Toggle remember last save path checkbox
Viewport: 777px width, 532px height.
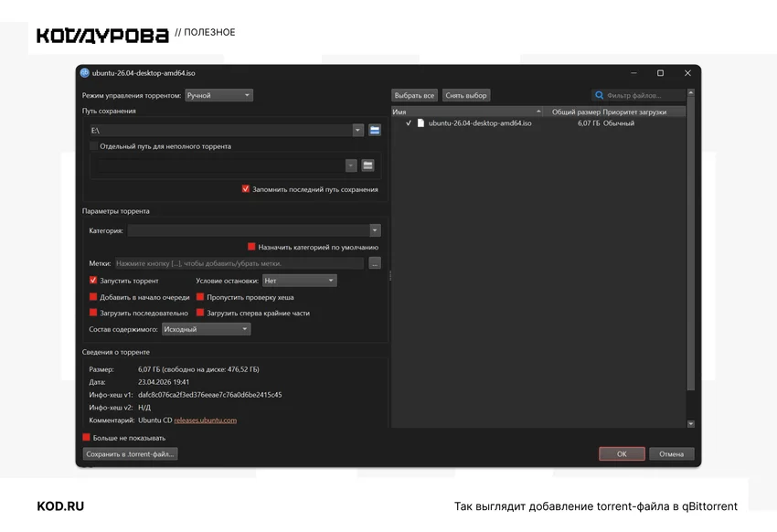pos(245,188)
